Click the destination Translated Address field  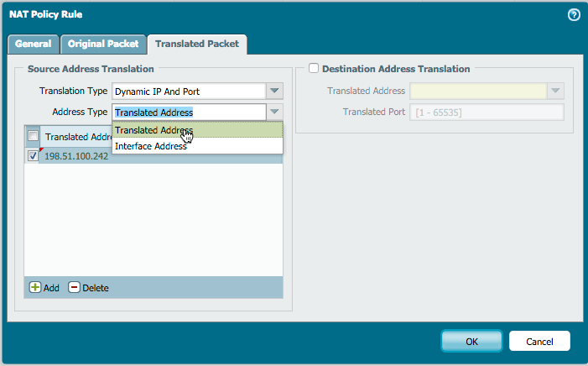(478, 91)
